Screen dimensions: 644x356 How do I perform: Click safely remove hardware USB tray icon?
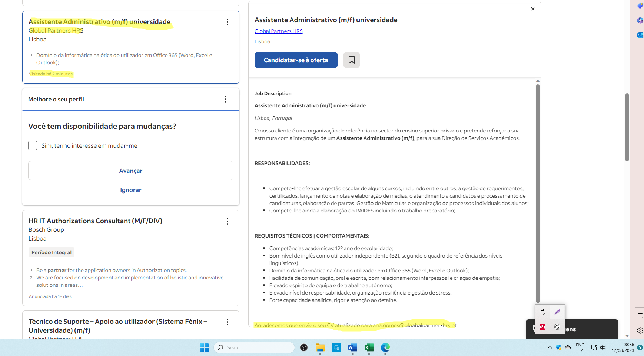(542, 312)
